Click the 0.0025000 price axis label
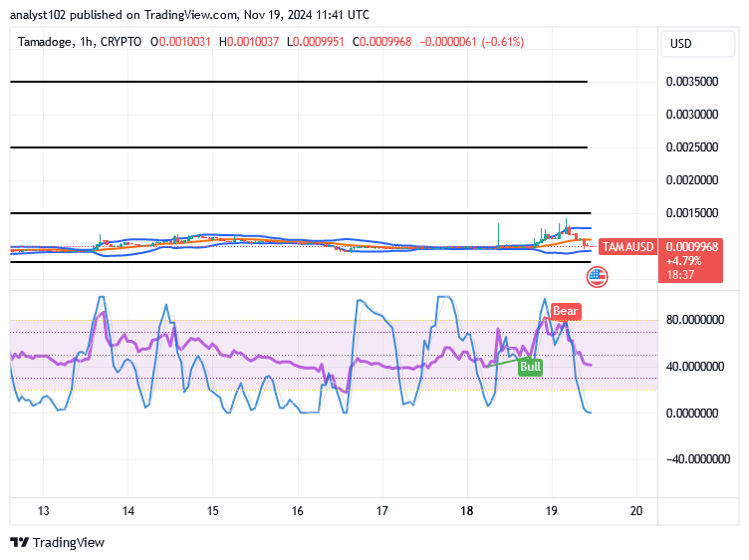749x560 pixels. pos(692,147)
